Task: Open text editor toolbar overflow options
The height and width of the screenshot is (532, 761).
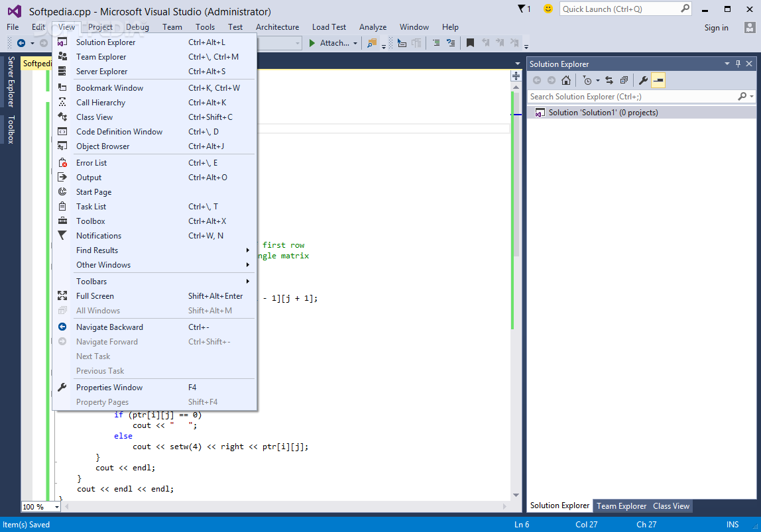Action: coord(526,46)
